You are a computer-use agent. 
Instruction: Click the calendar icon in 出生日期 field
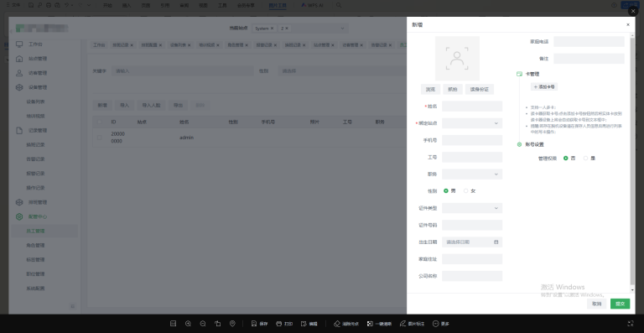[496, 242]
